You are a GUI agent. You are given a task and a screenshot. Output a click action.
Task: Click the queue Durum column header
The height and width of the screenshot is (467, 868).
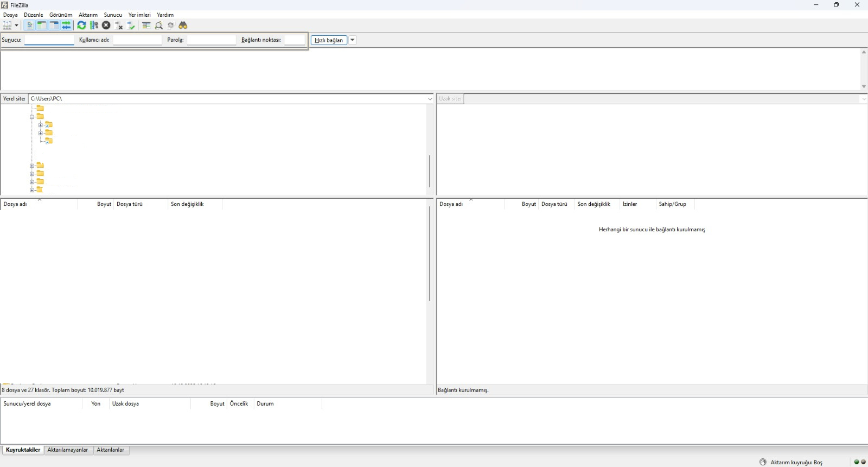click(288, 404)
